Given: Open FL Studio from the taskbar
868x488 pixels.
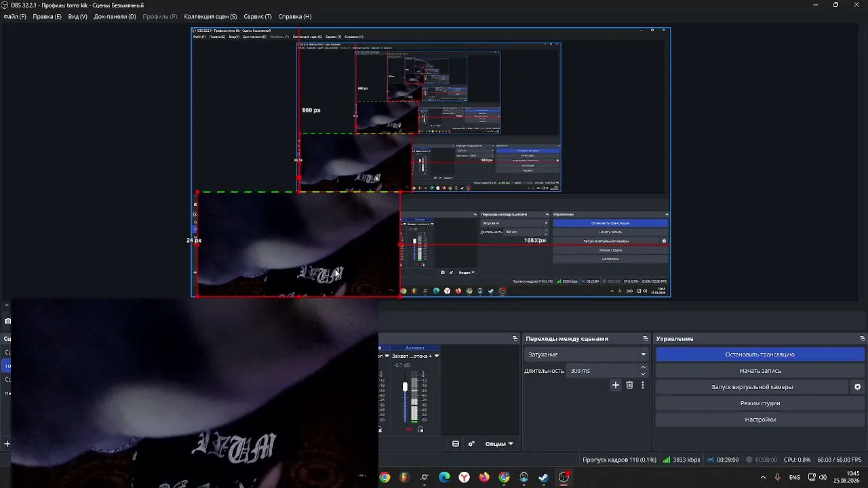Looking at the screenshot, I should click(405, 477).
